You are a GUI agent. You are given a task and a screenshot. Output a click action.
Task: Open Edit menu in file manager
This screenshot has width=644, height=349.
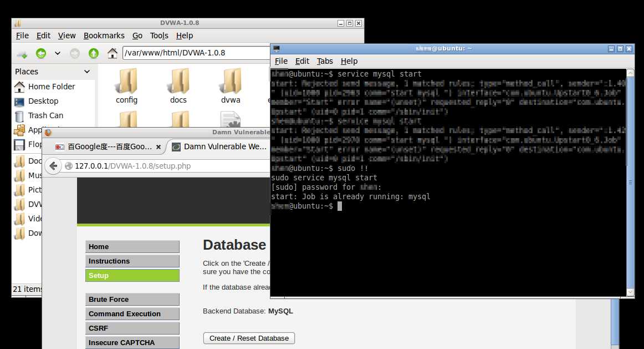(43, 36)
